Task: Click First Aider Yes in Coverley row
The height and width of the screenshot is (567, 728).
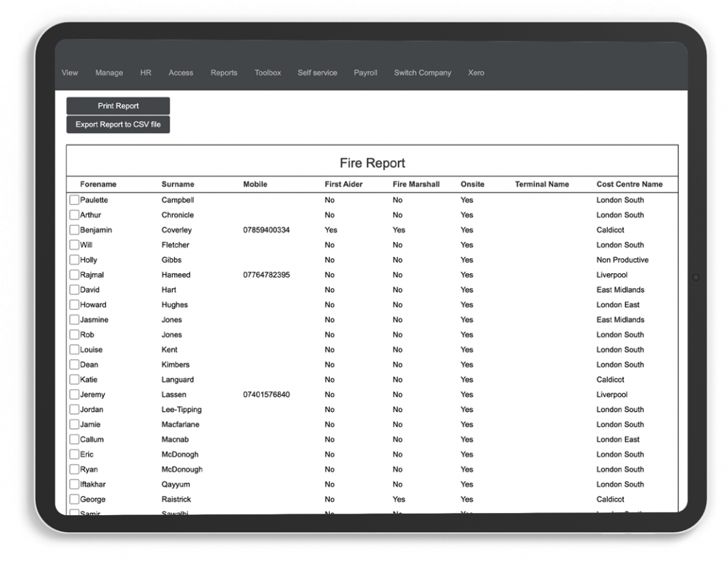Action: point(331,230)
